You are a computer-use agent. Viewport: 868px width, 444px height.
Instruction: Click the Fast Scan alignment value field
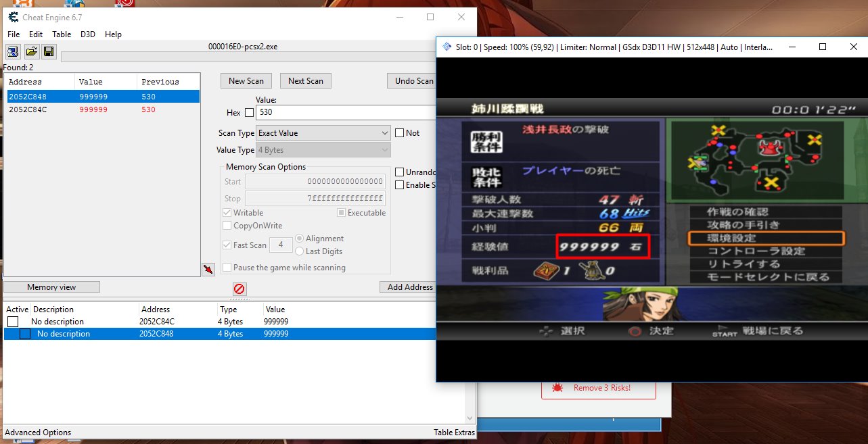pos(281,245)
